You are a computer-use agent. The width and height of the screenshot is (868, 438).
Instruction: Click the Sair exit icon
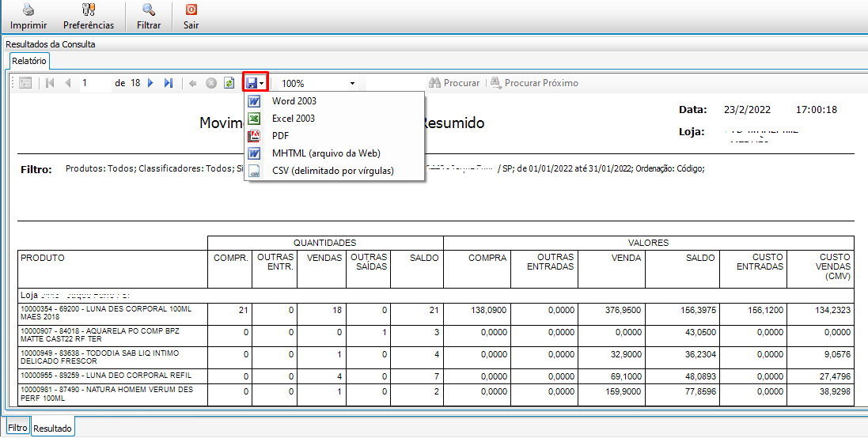[x=191, y=10]
